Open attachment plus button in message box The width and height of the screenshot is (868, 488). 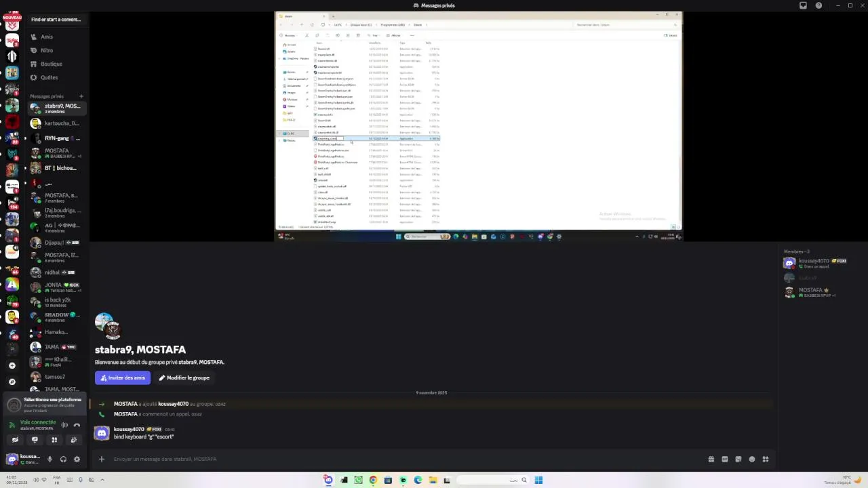point(102,459)
